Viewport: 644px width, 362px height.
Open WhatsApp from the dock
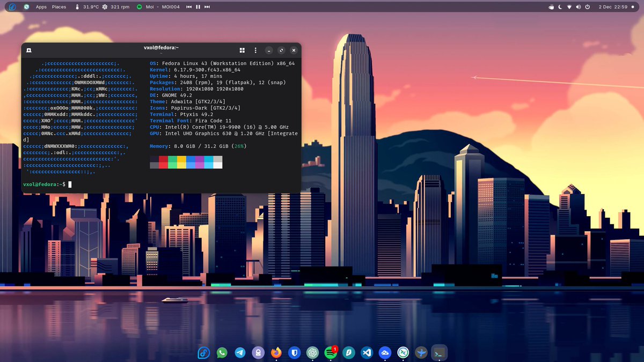point(222,352)
